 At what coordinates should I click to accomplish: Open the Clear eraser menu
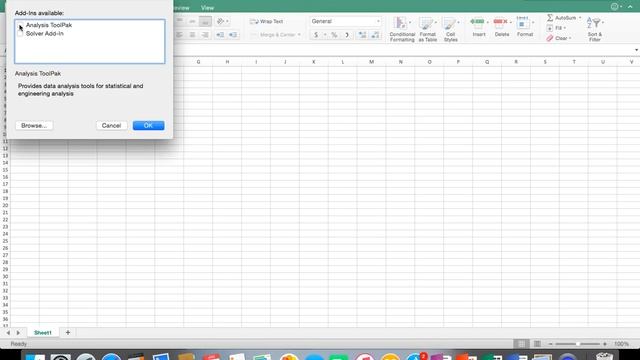click(558, 38)
